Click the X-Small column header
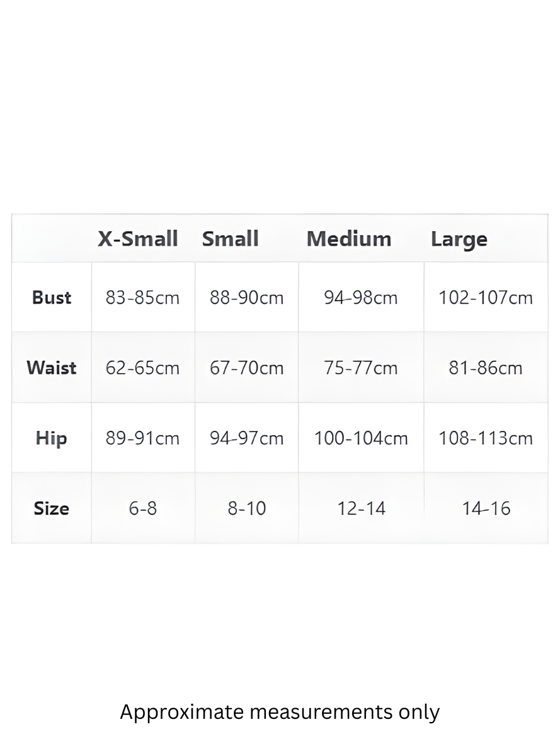Screen dimensions: 560x756 138,239
